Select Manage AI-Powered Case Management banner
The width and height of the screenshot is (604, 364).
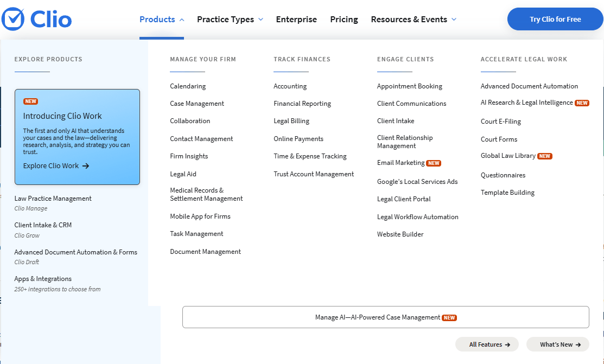pos(385,317)
